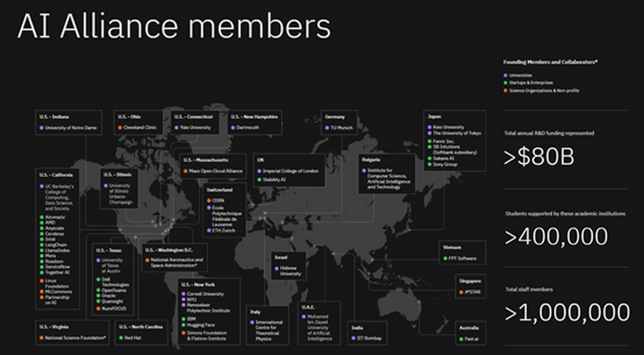The width and height of the screenshot is (644, 355).
Task: Click "National Science Foundation" in Virginia box
Action: coord(75,338)
